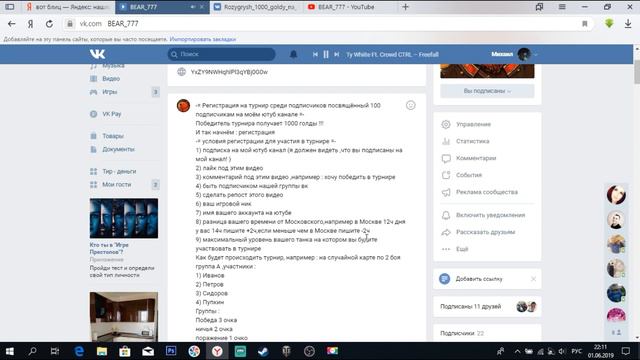Open the browser hamburger menu
This screenshot has width=640, height=360.
click(x=562, y=7)
